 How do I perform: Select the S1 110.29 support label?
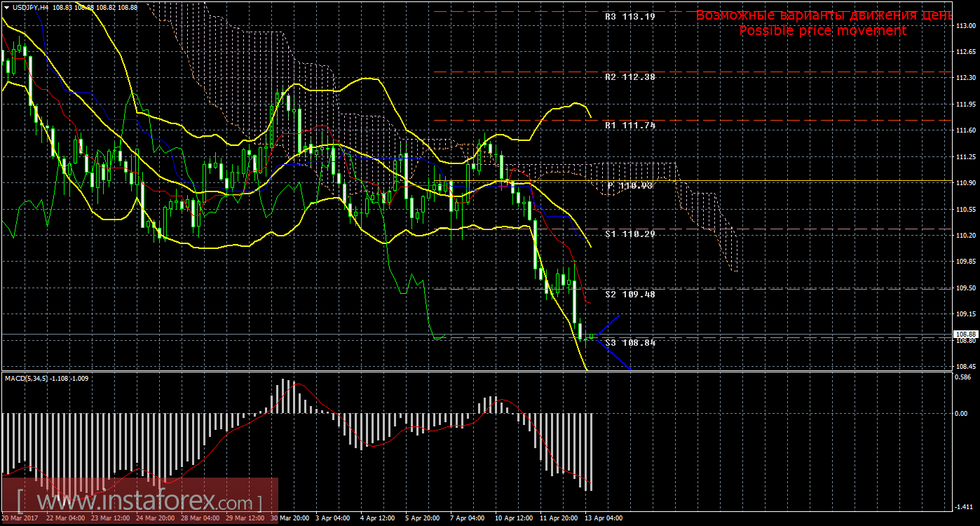629,234
